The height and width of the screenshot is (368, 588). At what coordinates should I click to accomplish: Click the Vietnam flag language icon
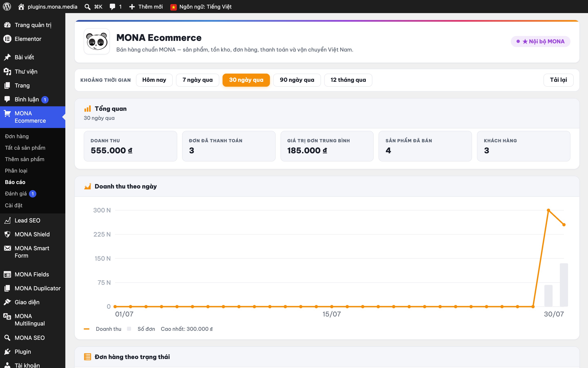pos(174,7)
